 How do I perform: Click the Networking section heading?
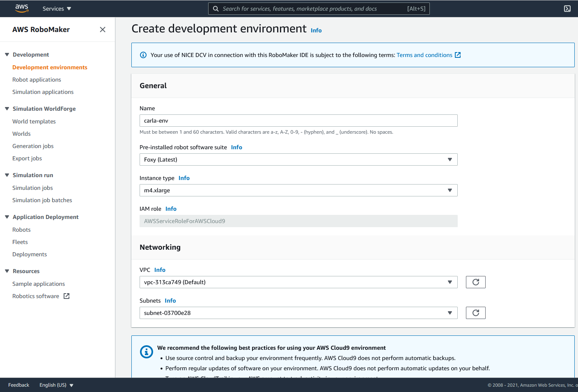point(160,247)
